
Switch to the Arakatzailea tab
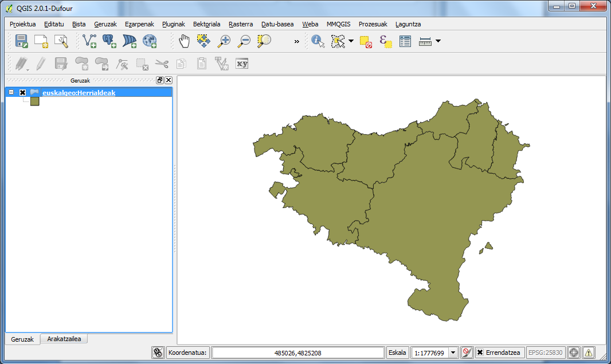coord(64,339)
